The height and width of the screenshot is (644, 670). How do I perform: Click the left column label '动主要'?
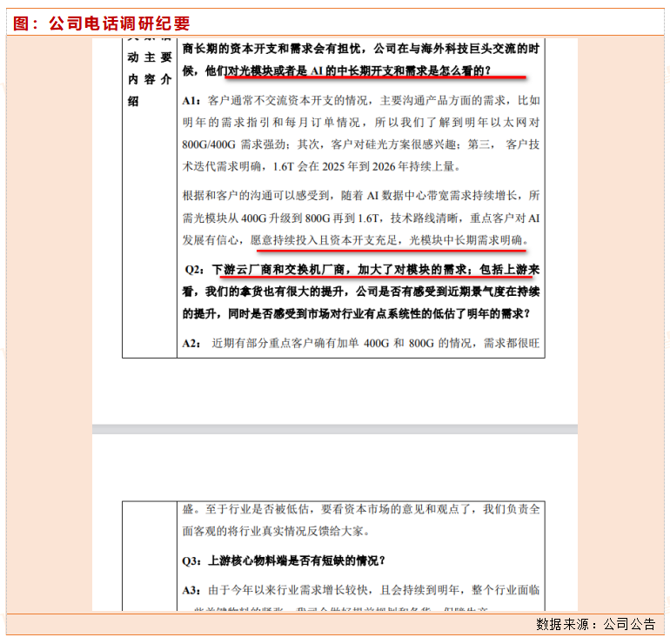pyautogui.click(x=150, y=57)
